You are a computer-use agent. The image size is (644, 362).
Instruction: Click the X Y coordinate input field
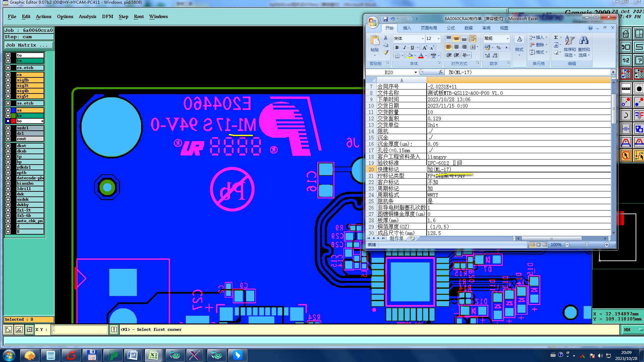80,329
